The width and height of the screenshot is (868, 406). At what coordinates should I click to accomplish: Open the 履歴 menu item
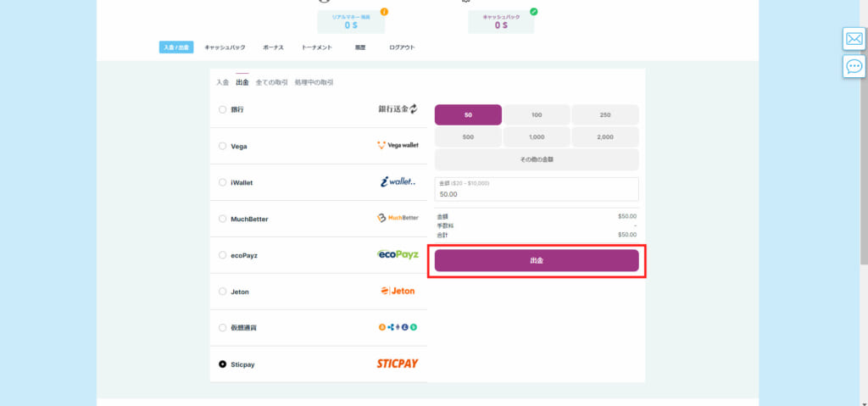click(x=360, y=47)
